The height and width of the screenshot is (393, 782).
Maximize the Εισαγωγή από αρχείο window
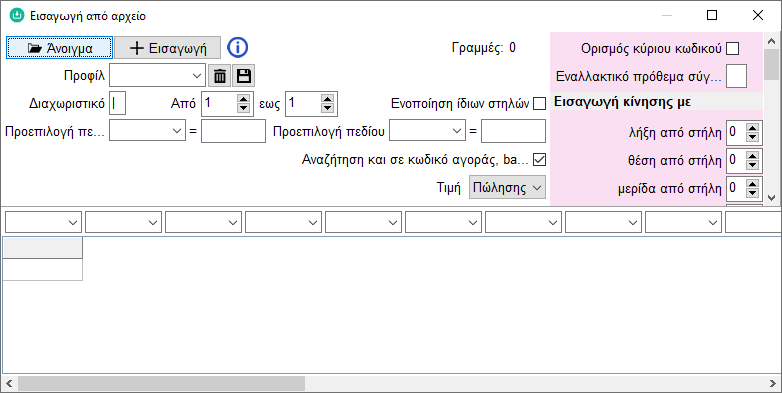coord(712,15)
